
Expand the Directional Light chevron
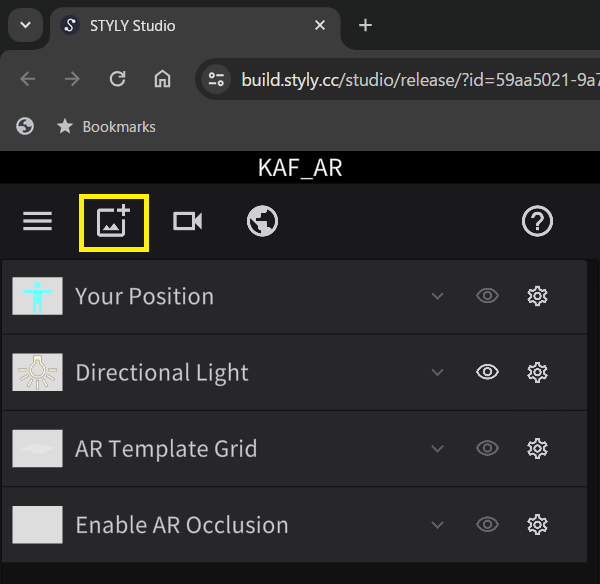437,372
